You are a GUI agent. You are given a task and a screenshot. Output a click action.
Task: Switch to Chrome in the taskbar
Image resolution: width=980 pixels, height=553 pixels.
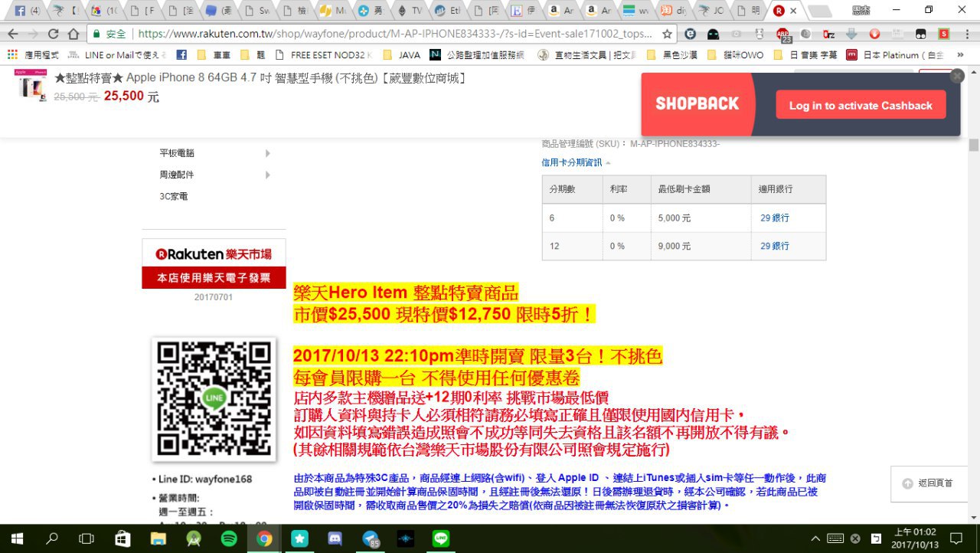(x=264, y=538)
